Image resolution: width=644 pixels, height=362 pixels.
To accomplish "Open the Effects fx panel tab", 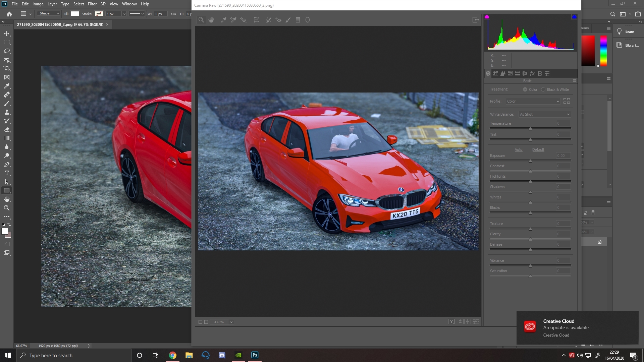I will point(532,73).
